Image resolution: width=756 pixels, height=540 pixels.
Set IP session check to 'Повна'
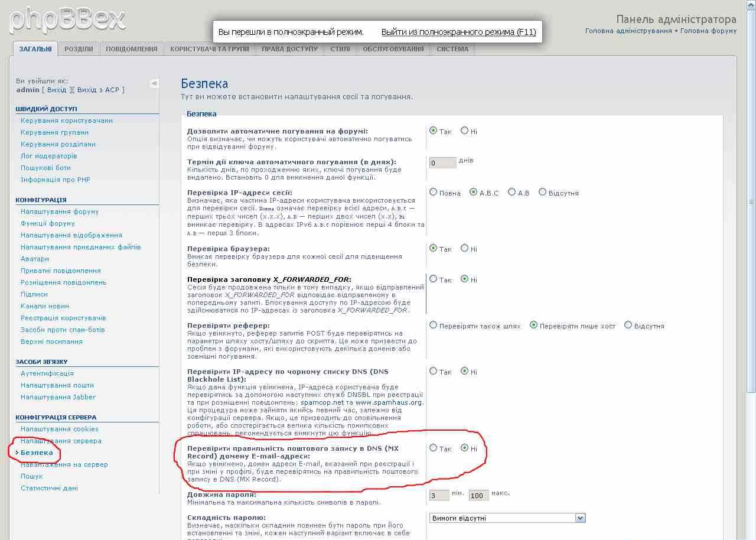tap(434, 192)
